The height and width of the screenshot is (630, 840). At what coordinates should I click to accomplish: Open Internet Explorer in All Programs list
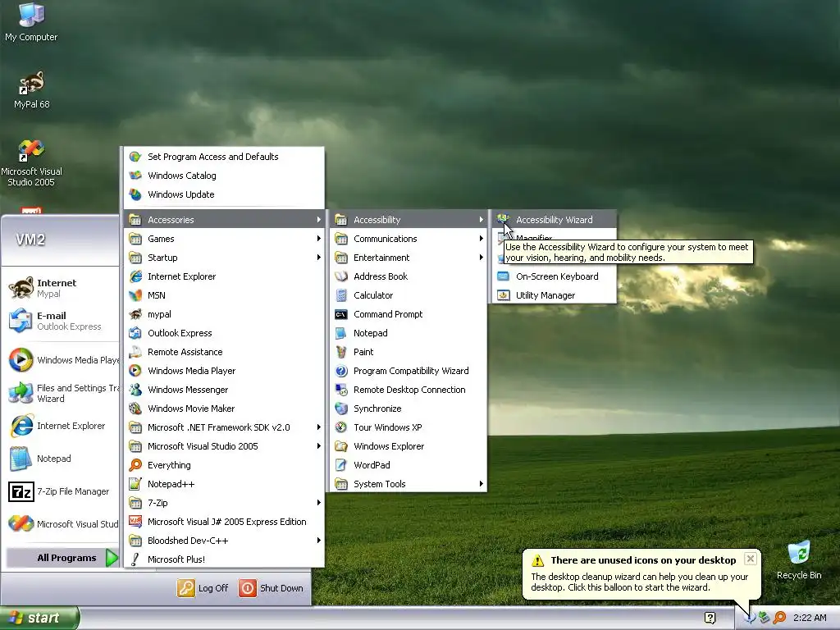tap(224, 276)
